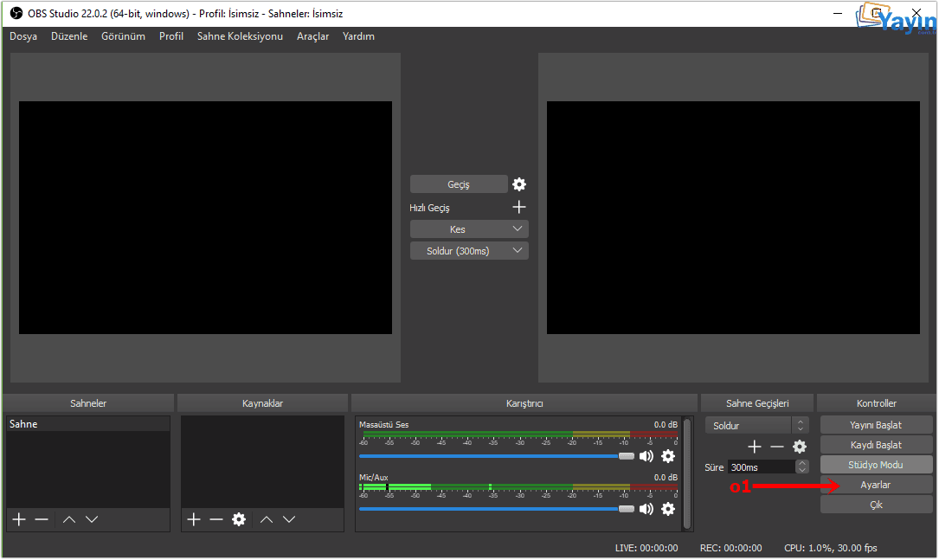Adjust Masaüstü Ses volume slider
The height and width of the screenshot is (560, 939).
click(497, 456)
